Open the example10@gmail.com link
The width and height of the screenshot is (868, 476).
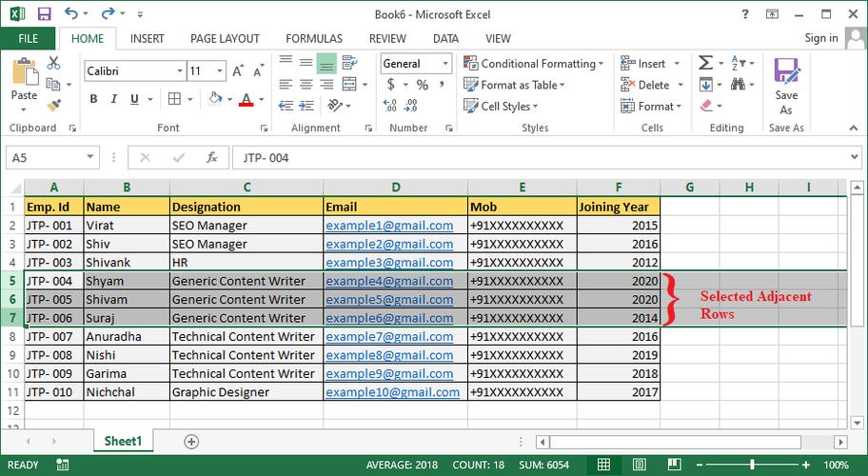click(x=392, y=392)
